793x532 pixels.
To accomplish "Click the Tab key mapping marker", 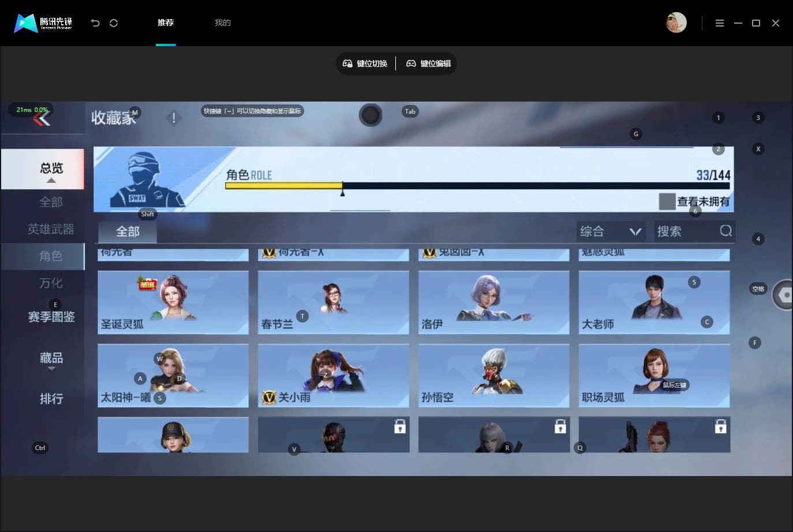I will 410,111.
